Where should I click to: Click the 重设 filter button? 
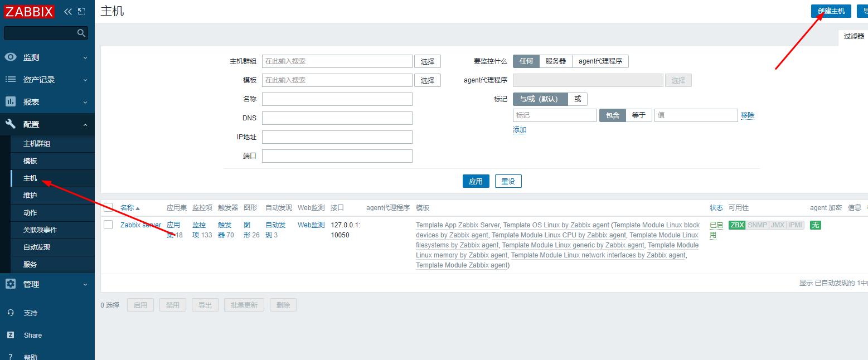coord(508,181)
